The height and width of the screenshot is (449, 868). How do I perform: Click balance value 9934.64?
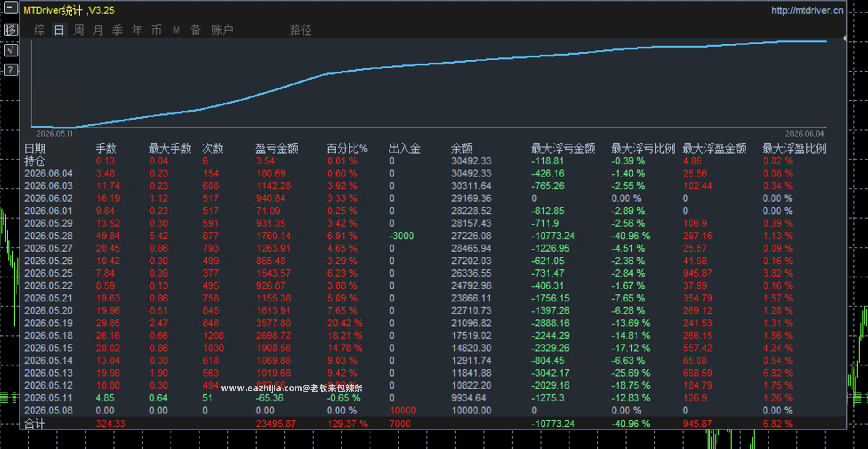tap(469, 398)
